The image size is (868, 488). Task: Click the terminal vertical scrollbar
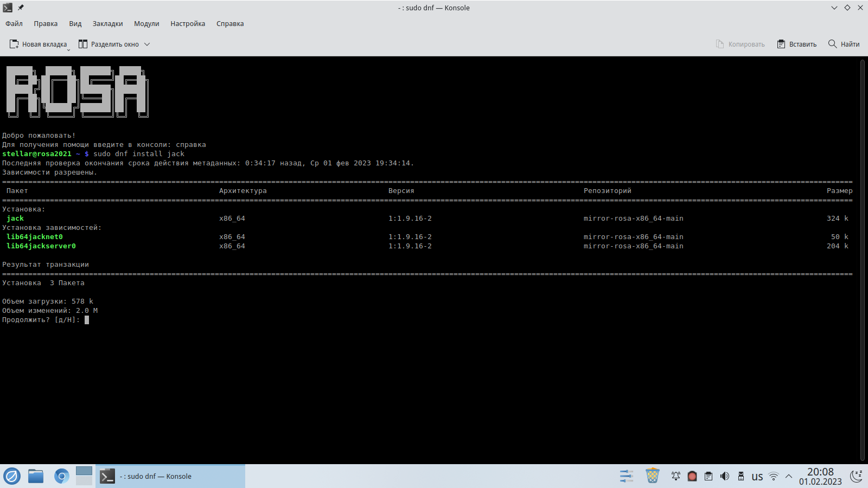[863, 260]
